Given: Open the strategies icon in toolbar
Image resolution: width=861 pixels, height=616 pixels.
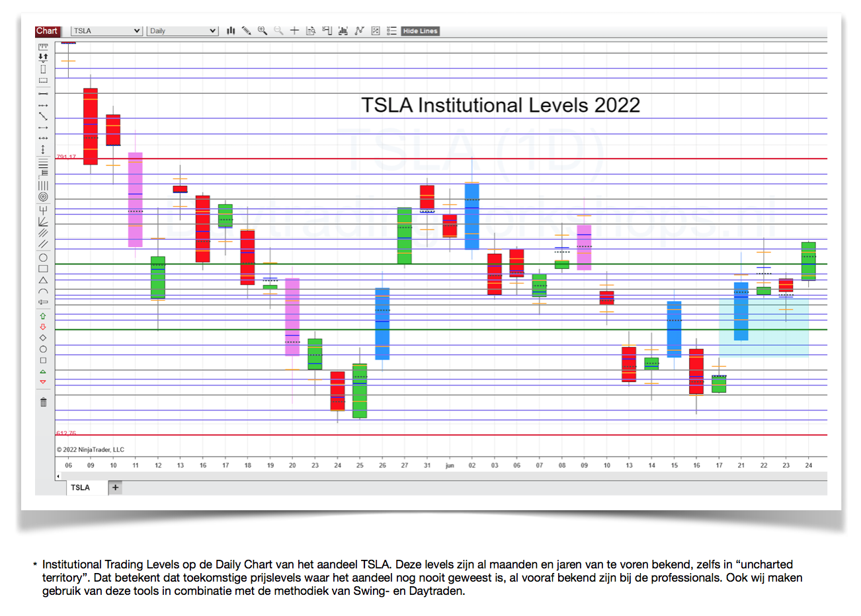Looking at the screenshot, I should [359, 30].
